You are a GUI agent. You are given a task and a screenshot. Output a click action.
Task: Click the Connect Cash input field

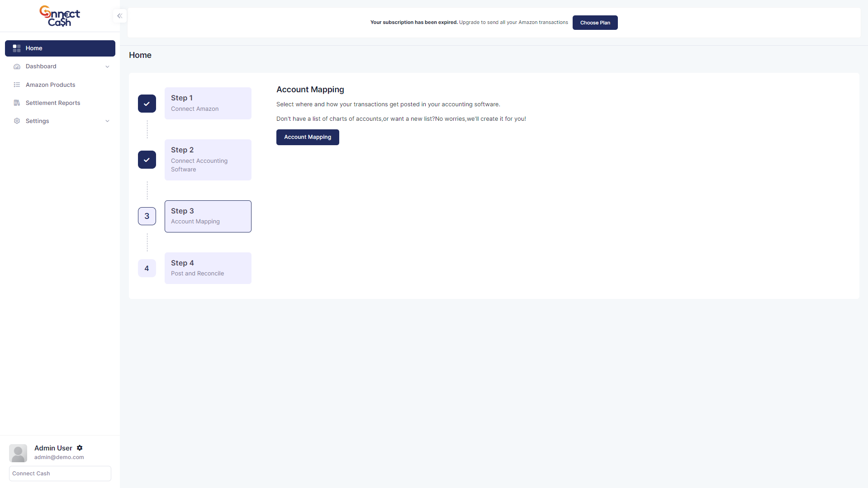60,474
